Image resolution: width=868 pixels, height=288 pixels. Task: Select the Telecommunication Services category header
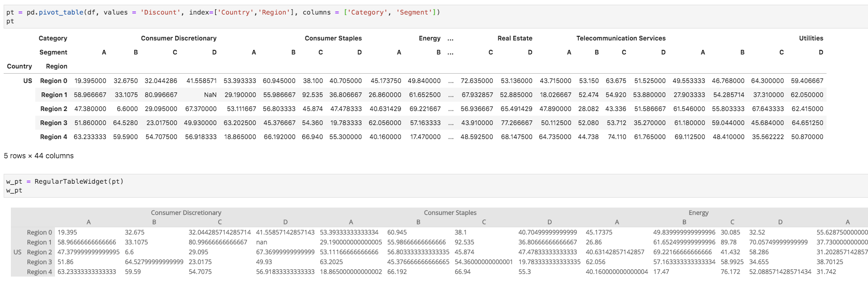pos(621,38)
